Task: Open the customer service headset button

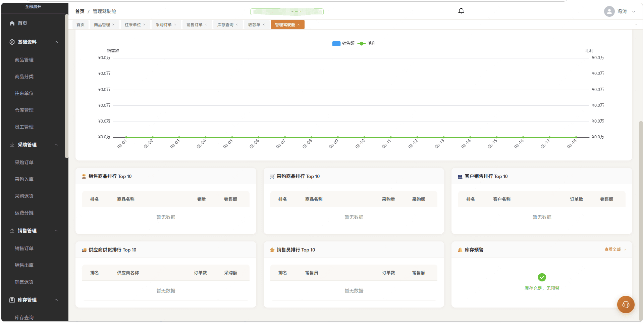Action: click(x=626, y=305)
